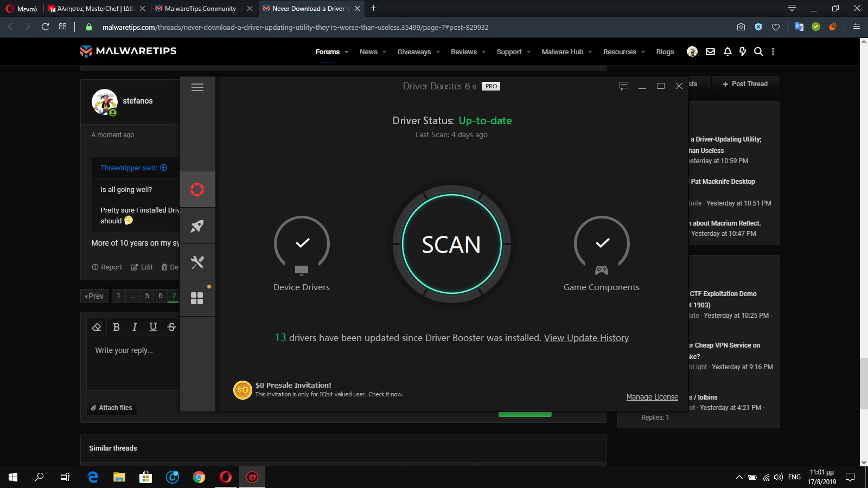Toggle Bold in reply editor
Image resolution: width=868 pixels, height=488 pixels.
click(116, 327)
